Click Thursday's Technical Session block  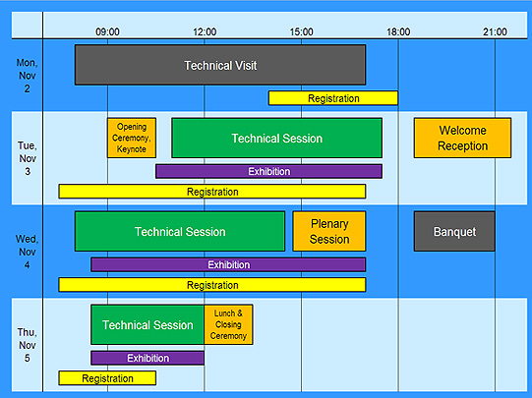coord(148,324)
